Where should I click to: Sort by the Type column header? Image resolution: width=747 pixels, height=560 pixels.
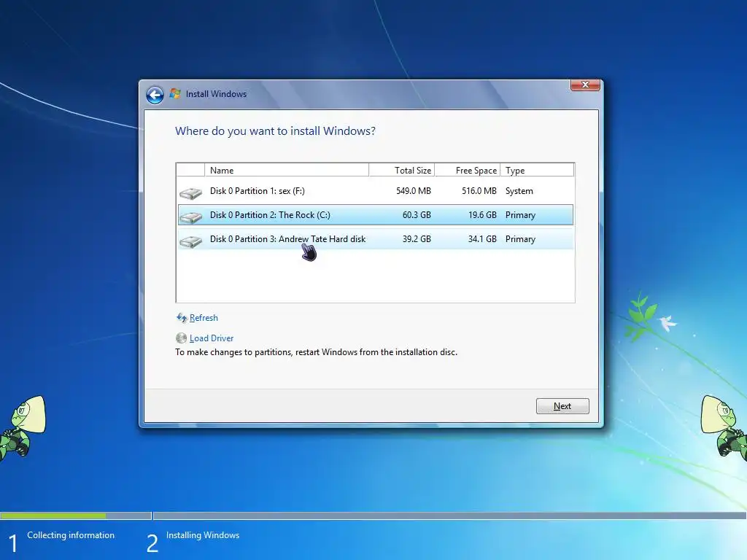point(537,170)
